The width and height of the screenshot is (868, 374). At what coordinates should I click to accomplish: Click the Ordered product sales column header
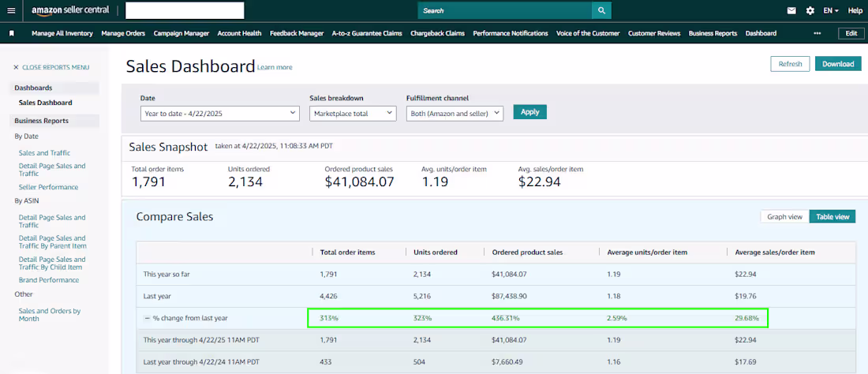coord(527,252)
